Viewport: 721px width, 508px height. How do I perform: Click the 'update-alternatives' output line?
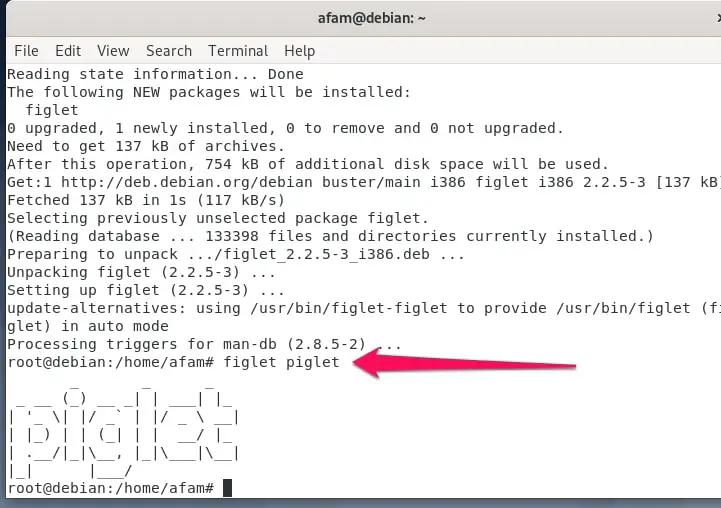click(x=364, y=317)
